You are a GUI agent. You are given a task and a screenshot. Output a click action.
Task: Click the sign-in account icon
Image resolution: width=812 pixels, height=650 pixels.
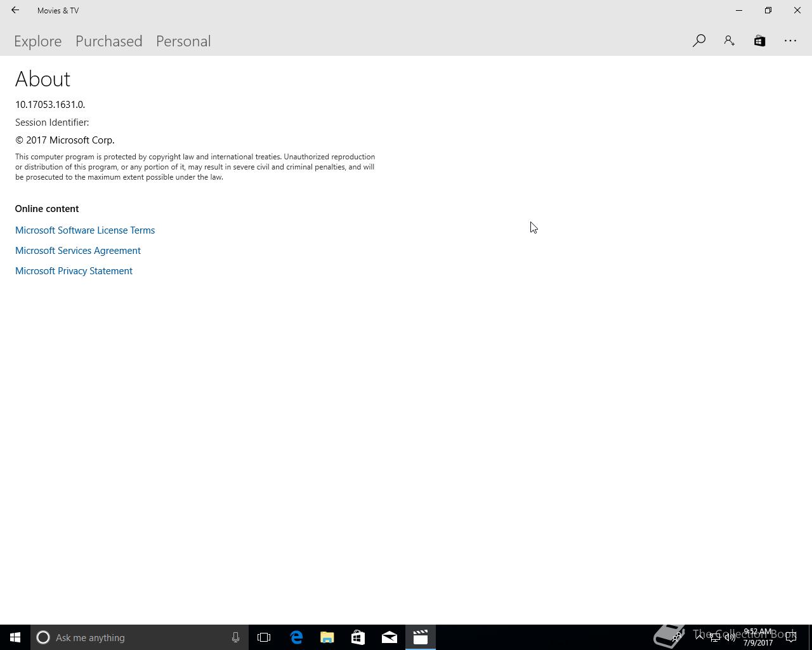730,41
